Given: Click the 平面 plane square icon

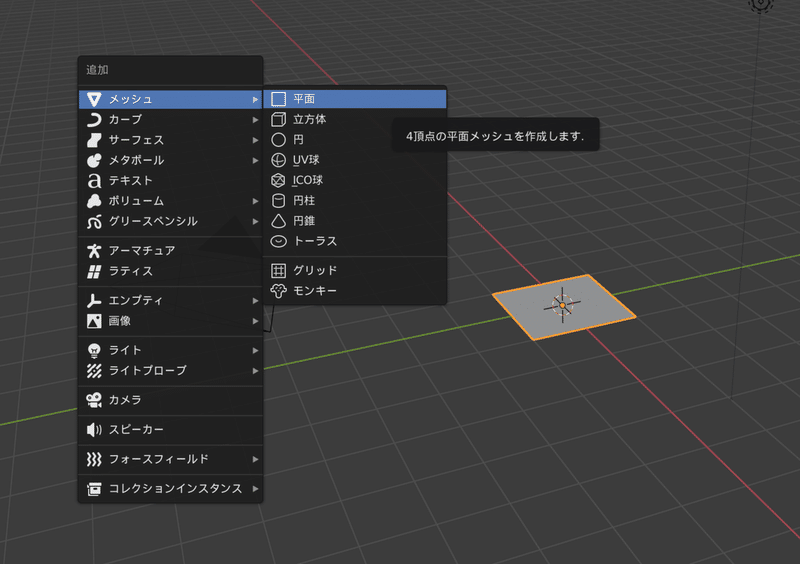Looking at the screenshot, I should click(x=278, y=99).
